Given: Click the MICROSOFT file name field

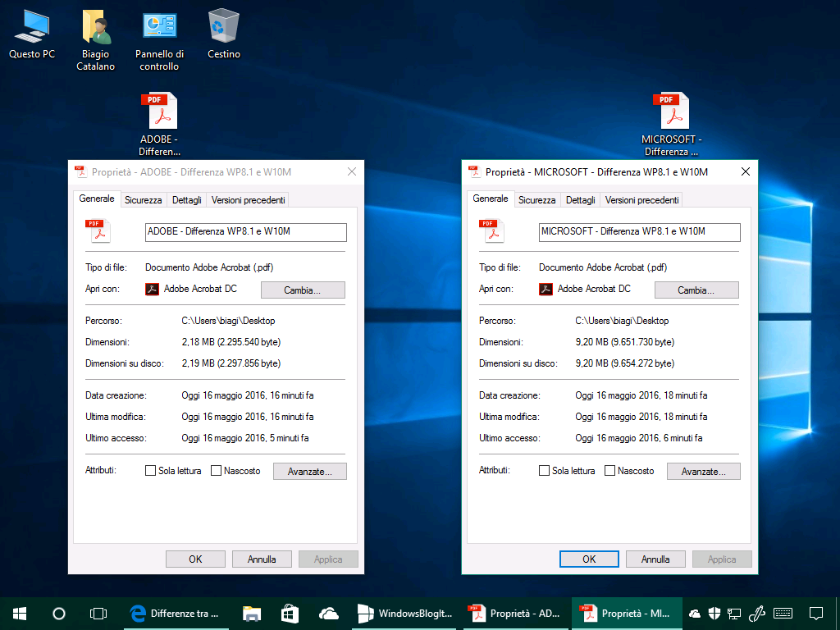Looking at the screenshot, I should click(x=640, y=232).
